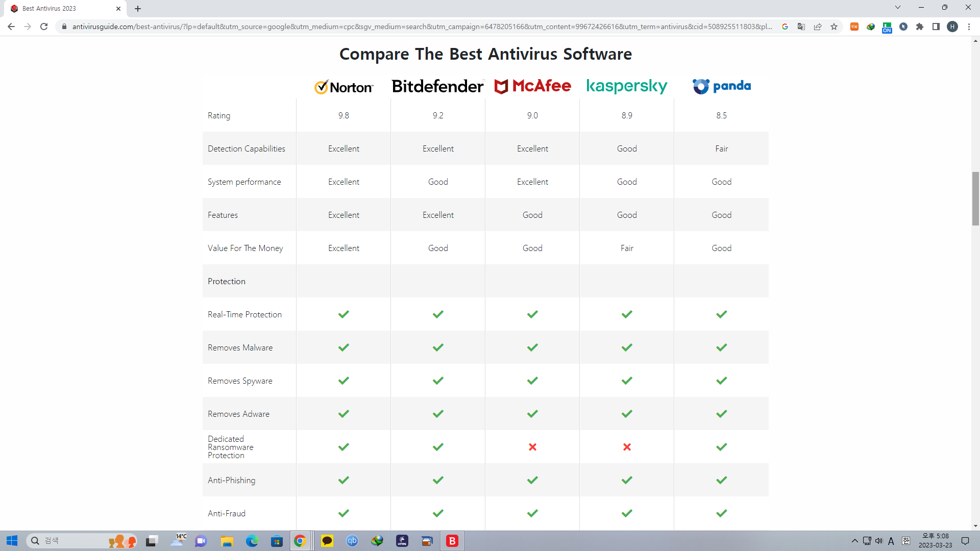Open the notification center icon
980x551 pixels.
pos(965,541)
